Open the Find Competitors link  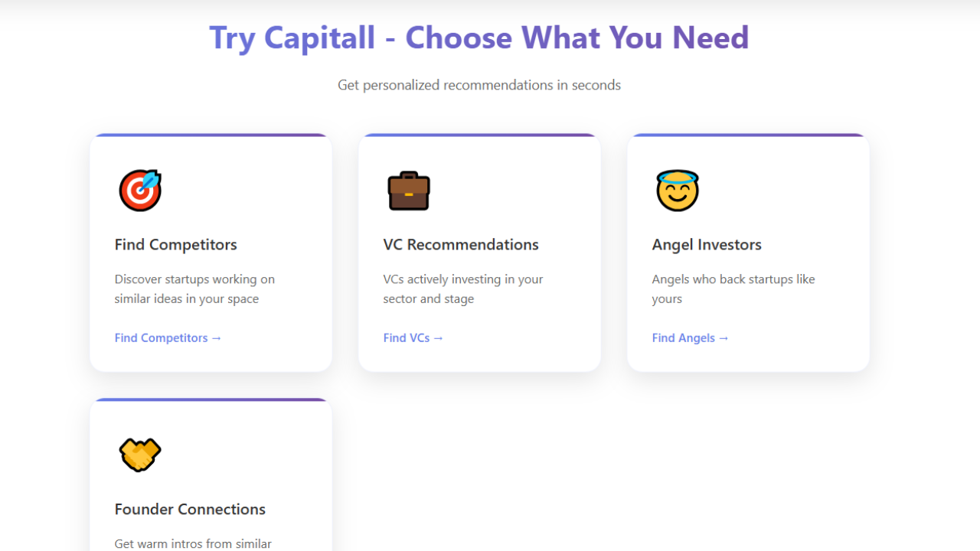(168, 337)
